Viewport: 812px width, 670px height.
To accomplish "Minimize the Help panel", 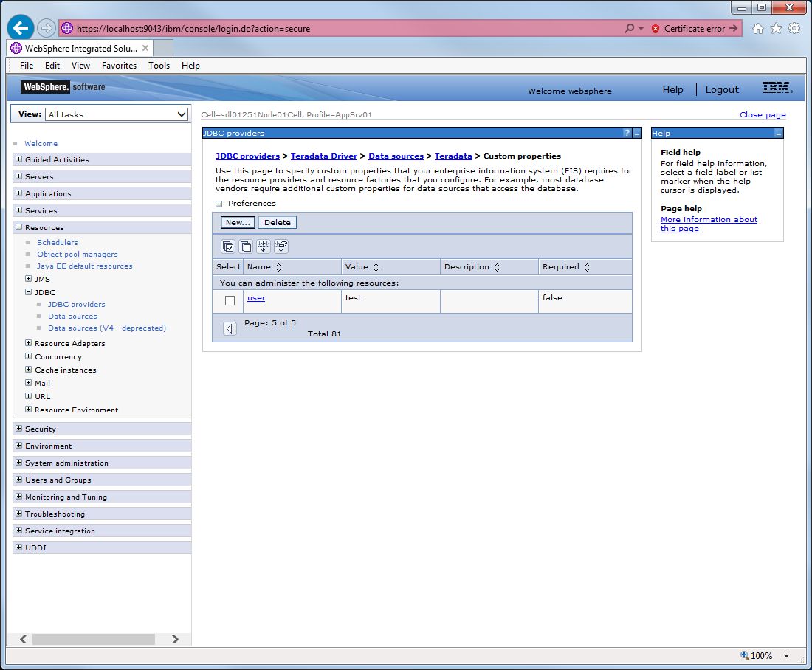I will pos(778,133).
